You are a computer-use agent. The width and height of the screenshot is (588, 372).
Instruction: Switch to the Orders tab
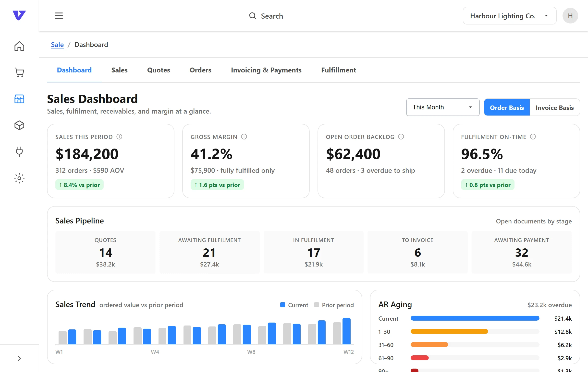click(200, 70)
